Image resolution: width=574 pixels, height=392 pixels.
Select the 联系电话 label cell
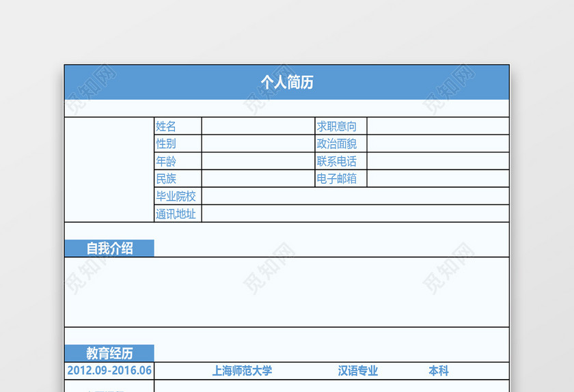(341, 161)
